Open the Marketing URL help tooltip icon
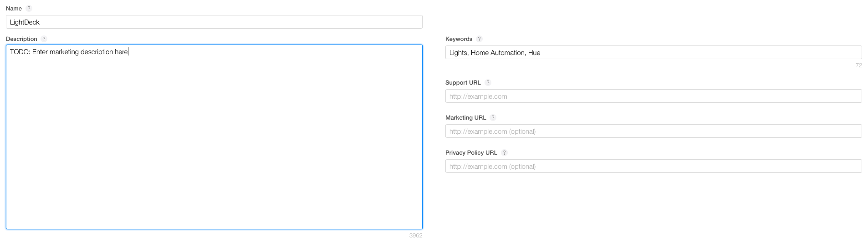 click(x=493, y=118)
